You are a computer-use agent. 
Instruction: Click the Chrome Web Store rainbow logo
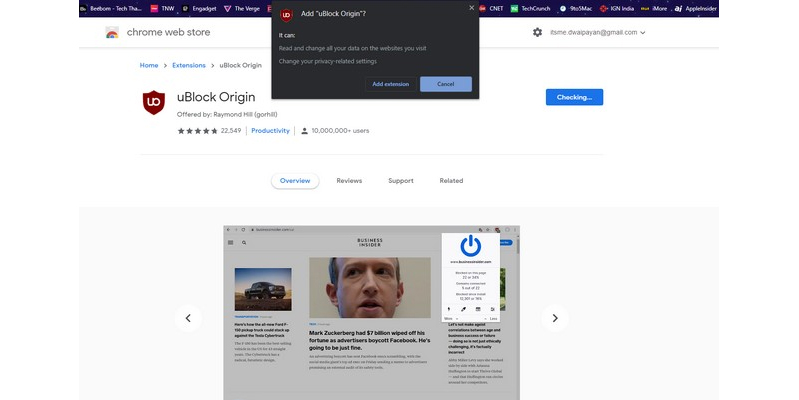click(112, 33)
